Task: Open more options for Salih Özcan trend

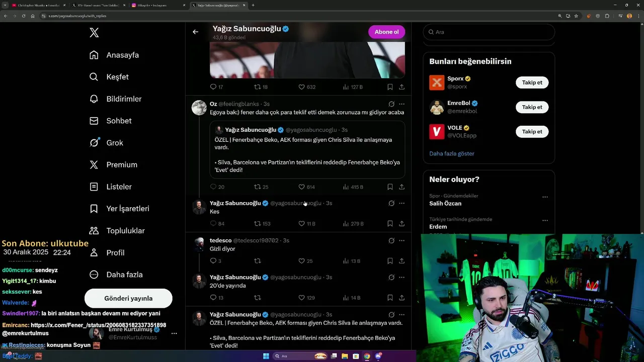Action: coord(545,197)
